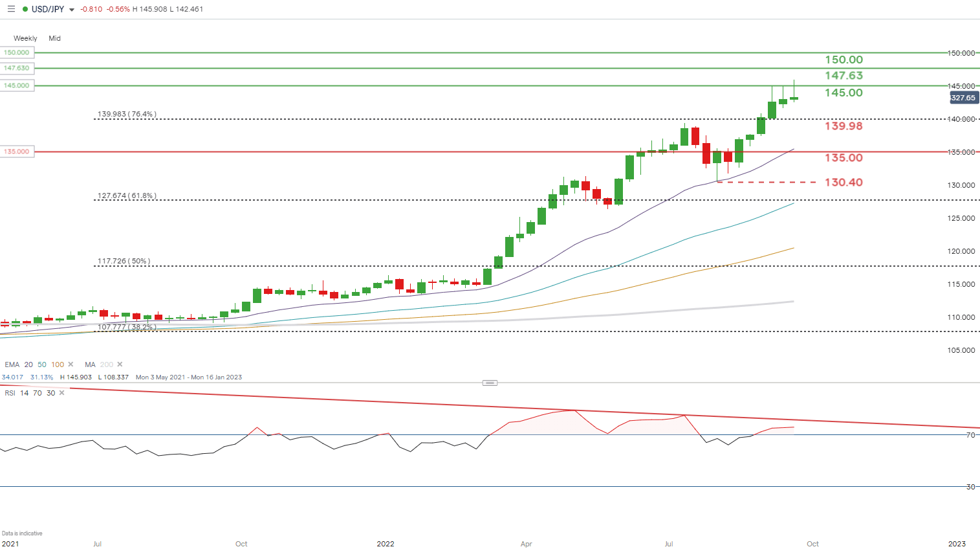Viewport: 980px width, 549px height.
Task: Click the 34.017 range value
Action: click(x=12, y=377)
